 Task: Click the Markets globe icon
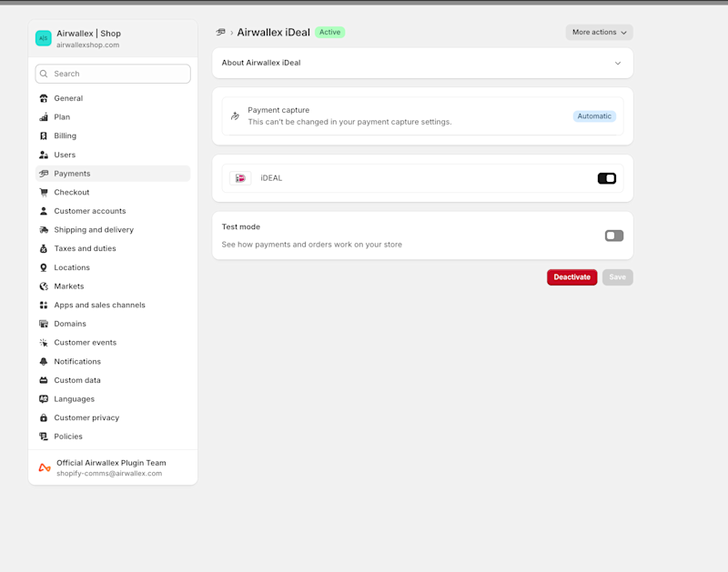(x=44, y=286)
